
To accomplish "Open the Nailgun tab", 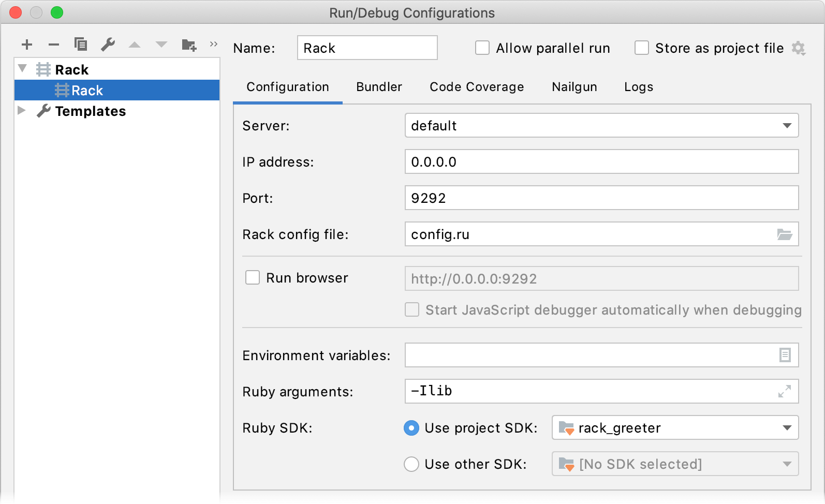I will tap(574, 87).
